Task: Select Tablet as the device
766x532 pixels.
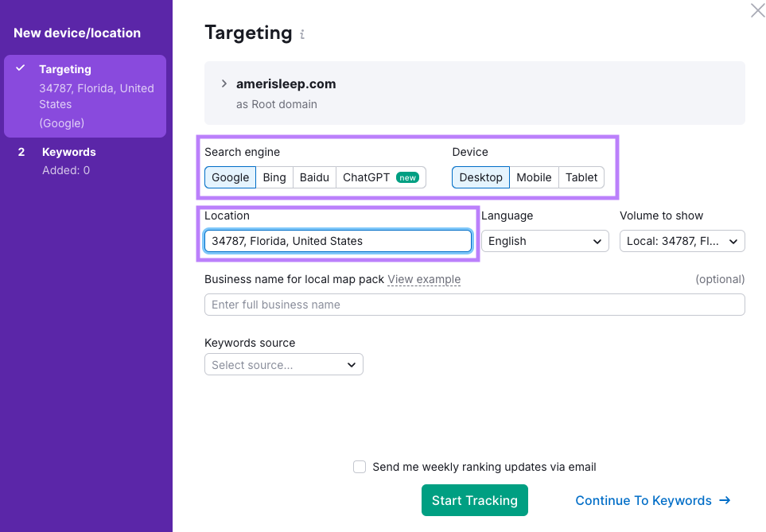Action: point(581,177)
